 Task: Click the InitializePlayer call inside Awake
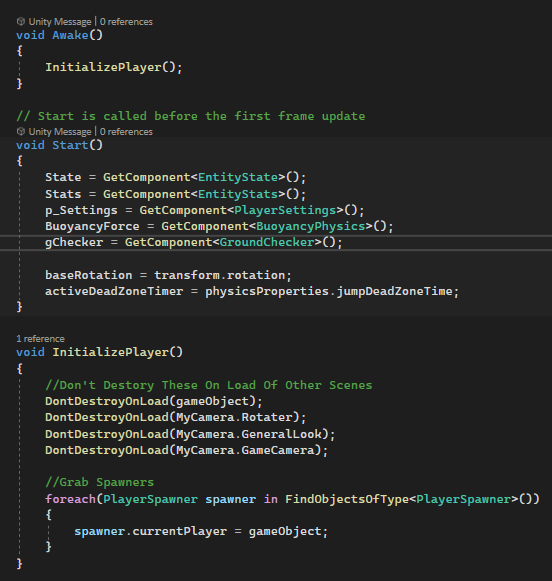[x=103, y=67]
